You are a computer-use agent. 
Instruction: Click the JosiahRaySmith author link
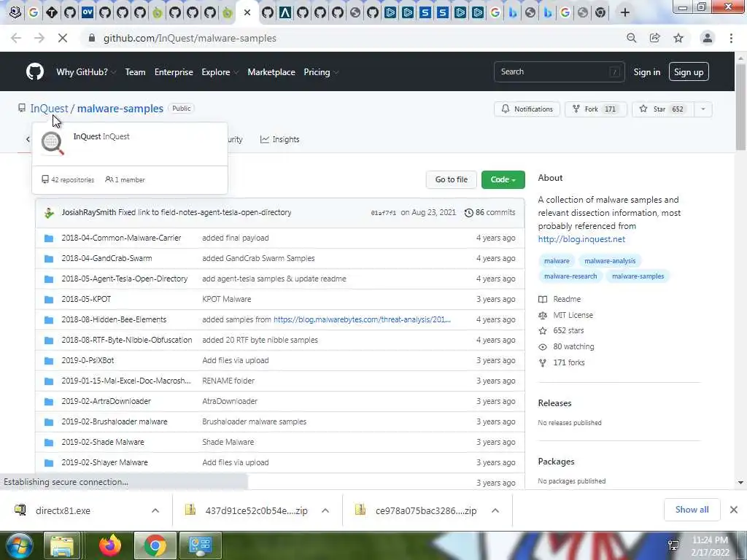point(88,213)
